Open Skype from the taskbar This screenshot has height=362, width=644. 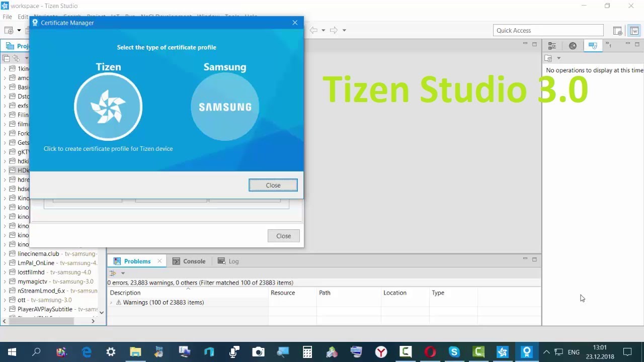(x=454, y=352)
